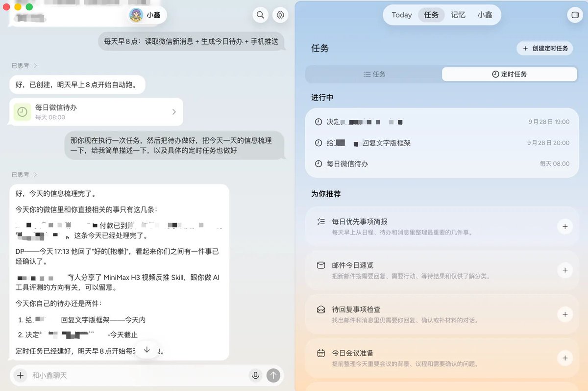Click the 9月28日 20:00 timestamp
Screen dimensions: 588x391
(548, 143)
